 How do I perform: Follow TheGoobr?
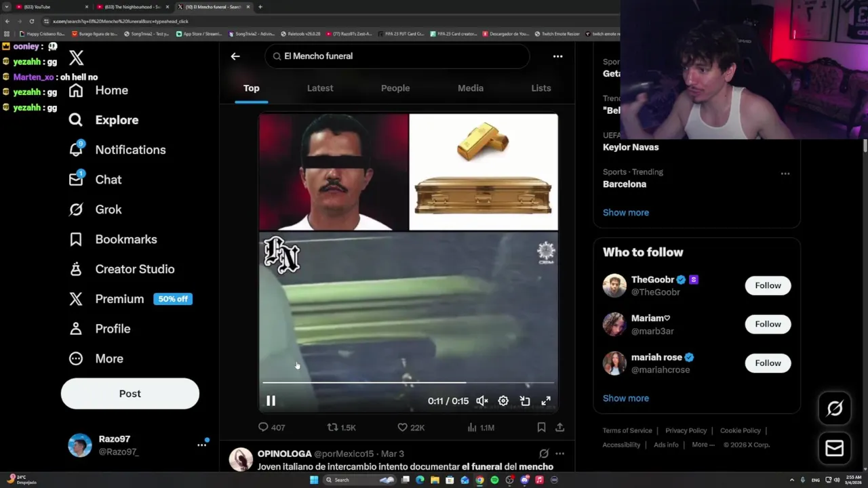click(x=768, y=285)
